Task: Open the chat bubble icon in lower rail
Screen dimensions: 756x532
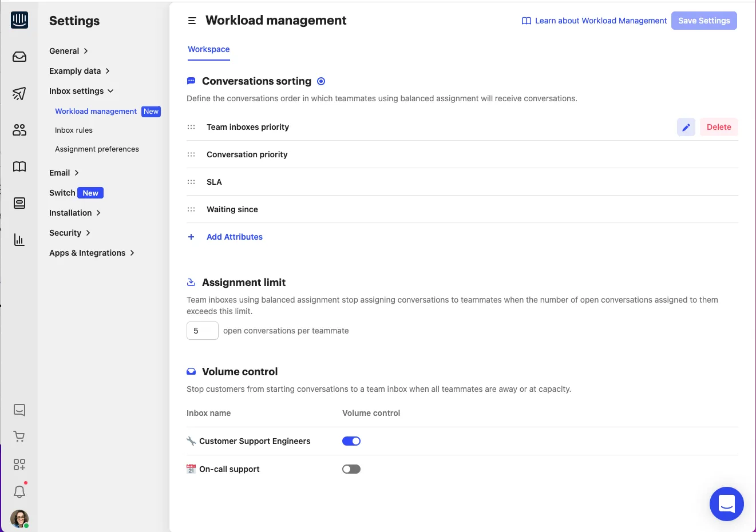Action: pos(19,410)
